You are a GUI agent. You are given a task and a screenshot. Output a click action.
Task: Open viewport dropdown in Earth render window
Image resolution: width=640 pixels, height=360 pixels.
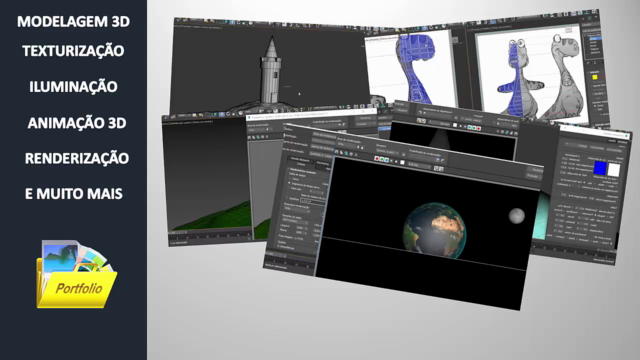point(387,152)
